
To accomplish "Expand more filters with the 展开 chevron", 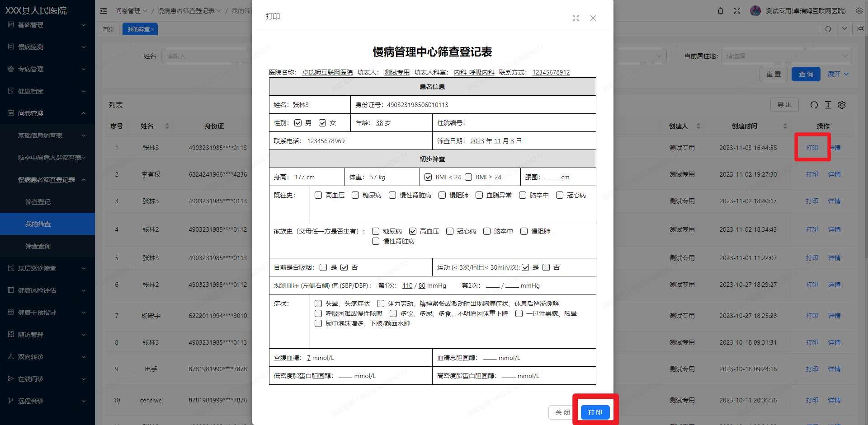I will [x=837, y=74].
